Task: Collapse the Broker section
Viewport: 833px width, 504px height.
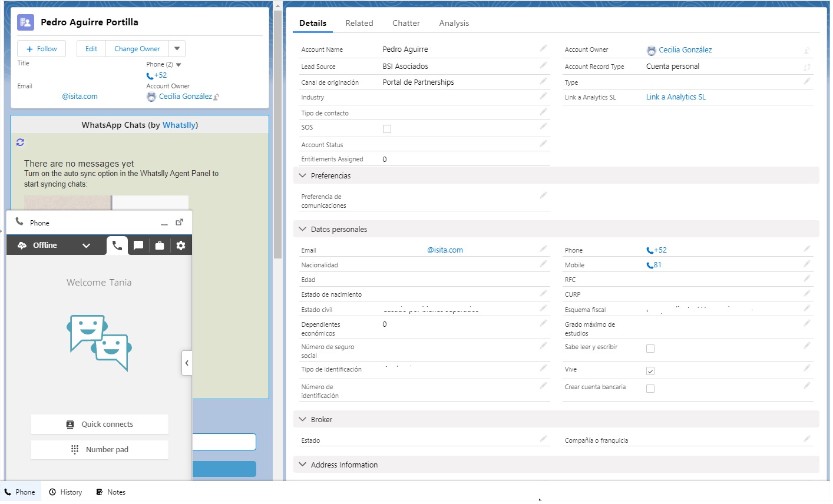Action: coord(303,419)
